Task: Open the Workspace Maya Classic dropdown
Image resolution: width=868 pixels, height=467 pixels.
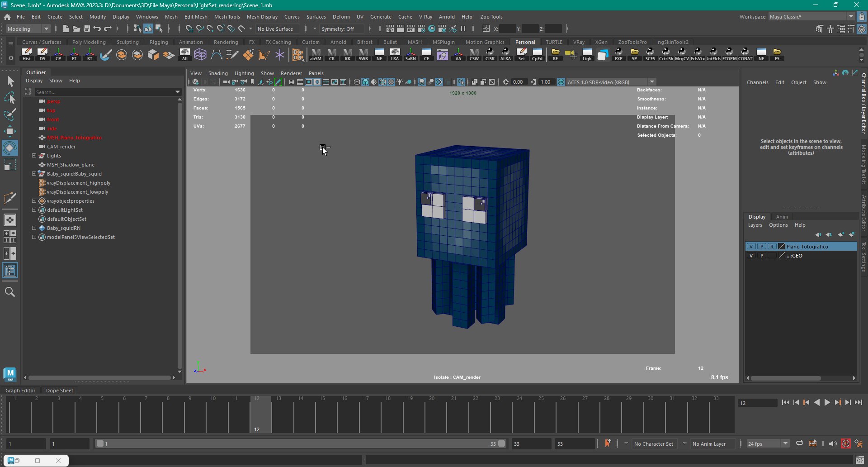Action: pos(811,16)
